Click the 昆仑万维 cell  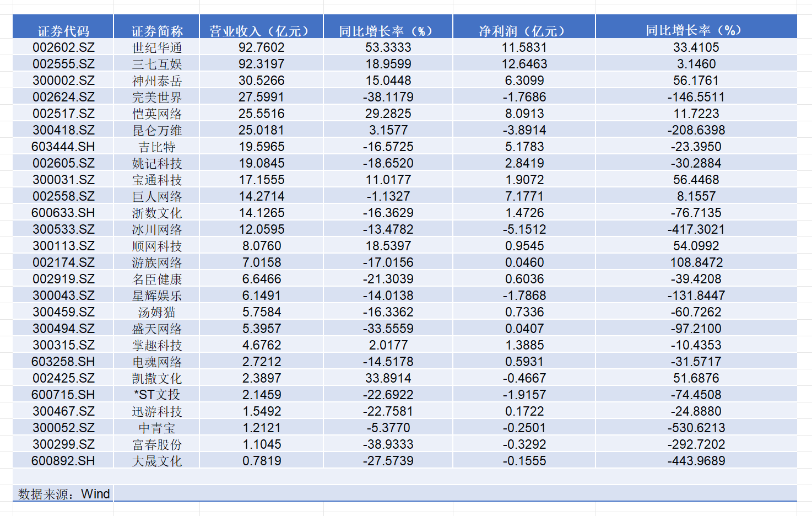[x=157, y=130]
